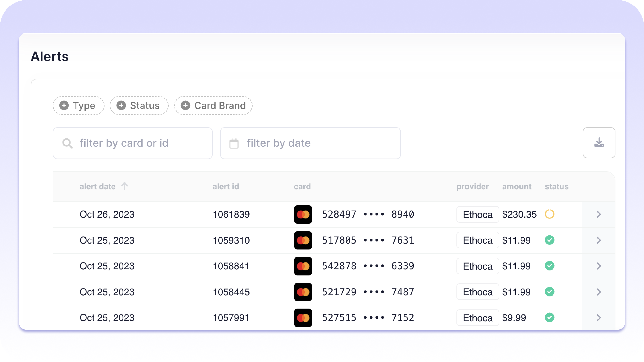Click the sort arrow beside alert date

point(125,186)
